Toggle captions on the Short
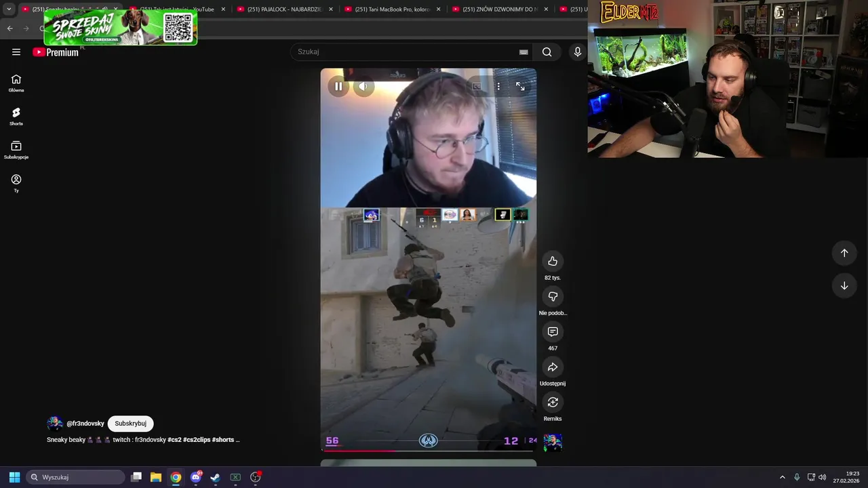 pos(477,87)
